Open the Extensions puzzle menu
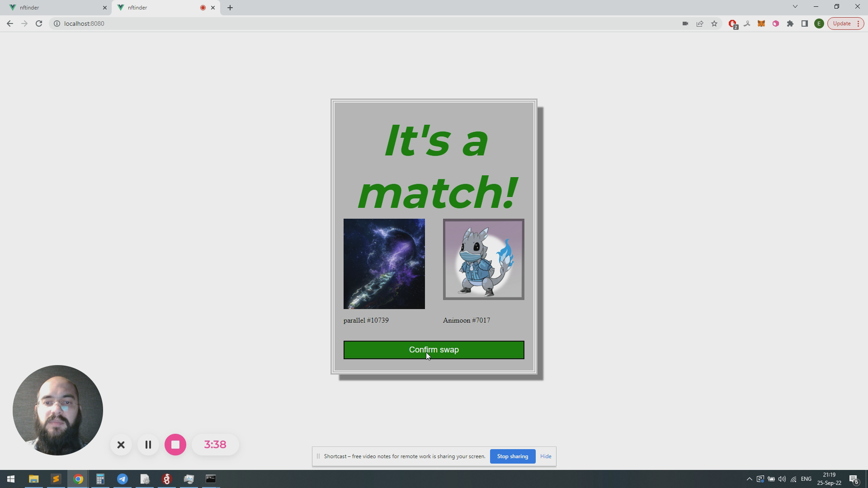Viewport: 868px width, 488px height. pyautogui.click(x=790, y=23)
